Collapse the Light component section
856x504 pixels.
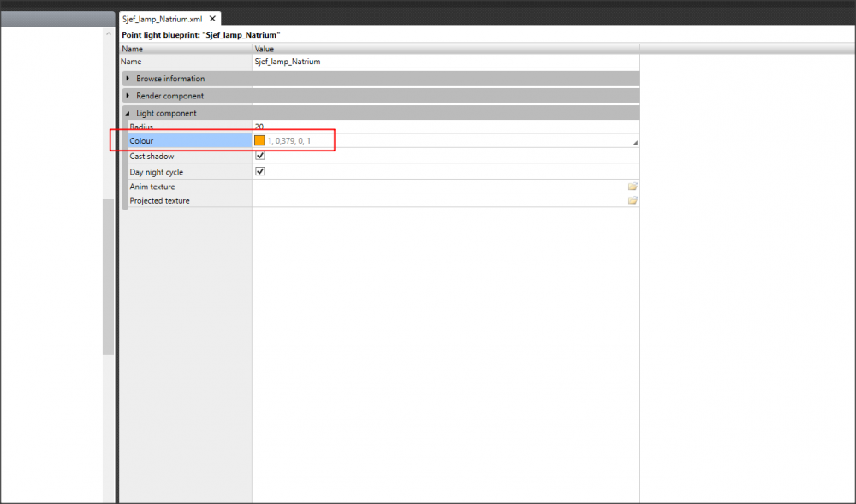click(128, 113)
